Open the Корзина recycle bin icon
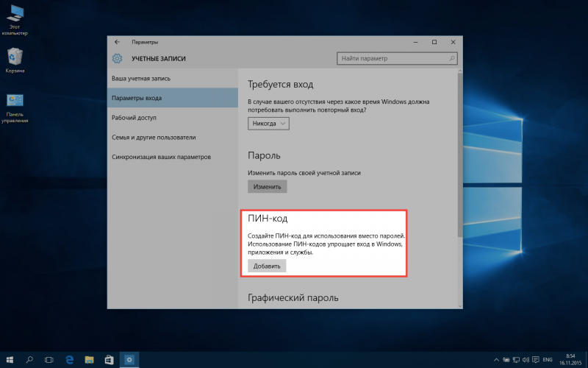The height and width of the screenshot is (368, 588). [15, 59]
